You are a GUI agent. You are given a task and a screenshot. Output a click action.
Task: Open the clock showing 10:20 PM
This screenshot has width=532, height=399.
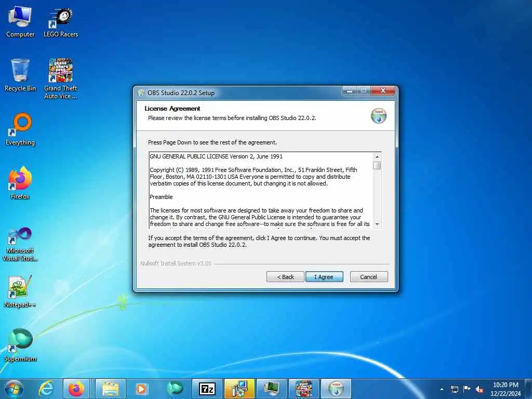pyautogui.click(x=506, y=389)
